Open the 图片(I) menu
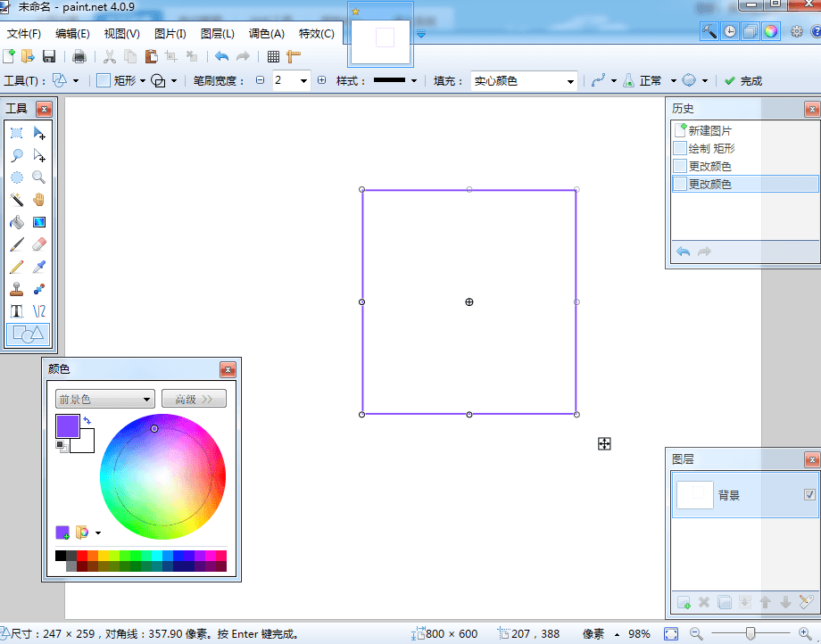 click(x=170, y=34)
